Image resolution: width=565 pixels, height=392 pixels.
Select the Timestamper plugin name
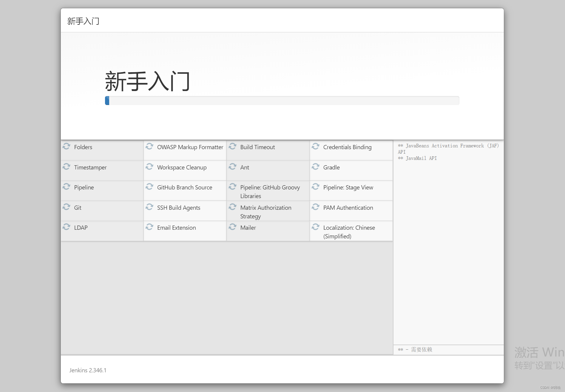pos(90,167)
